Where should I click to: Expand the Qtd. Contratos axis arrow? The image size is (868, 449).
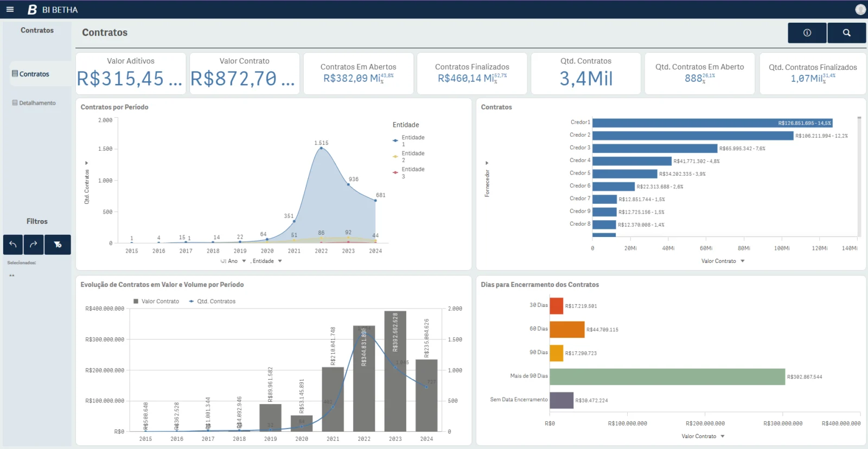coord(86,163)
